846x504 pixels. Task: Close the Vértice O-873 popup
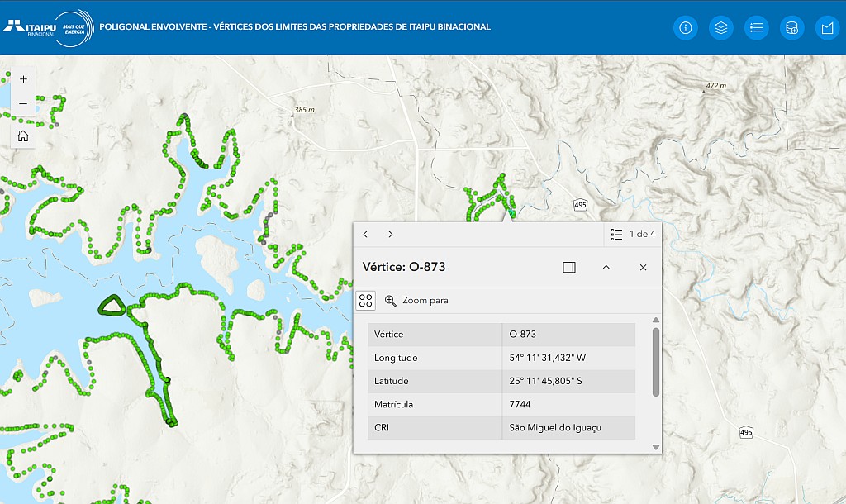(x=643, y=267)
